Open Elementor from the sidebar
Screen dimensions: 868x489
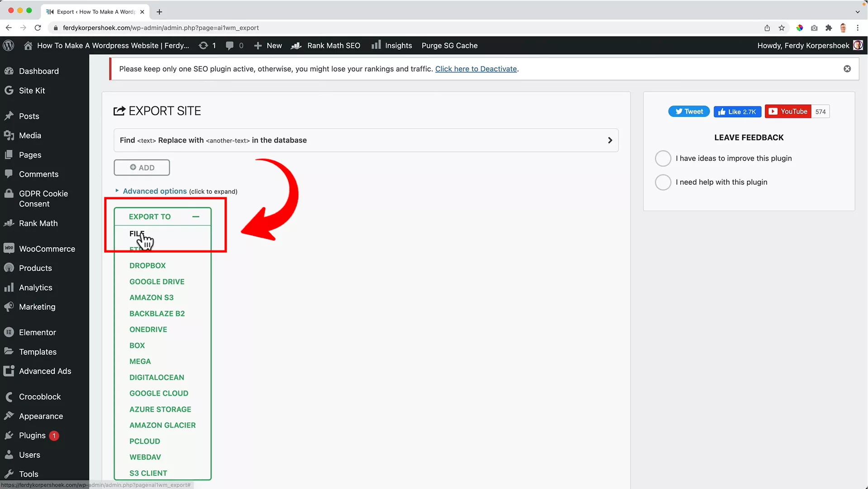[x=37, y=332]
